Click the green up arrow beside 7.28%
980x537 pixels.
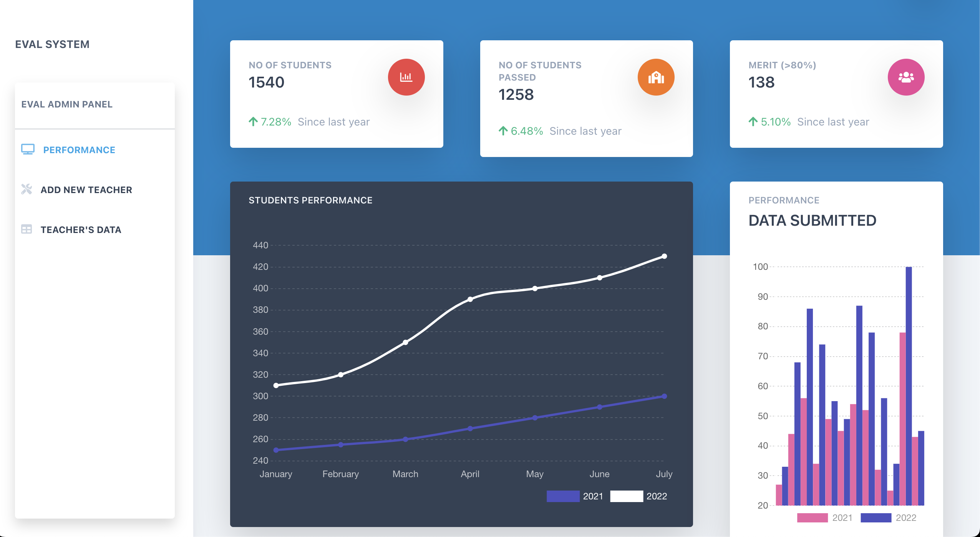click(253, 122)
